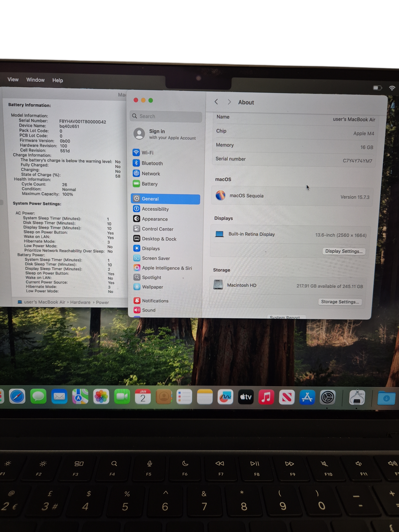Image resolution: width=399 pixels, height=532 pixels.
Task: Launch Safari from the Dock
Action: click(17, 397)
